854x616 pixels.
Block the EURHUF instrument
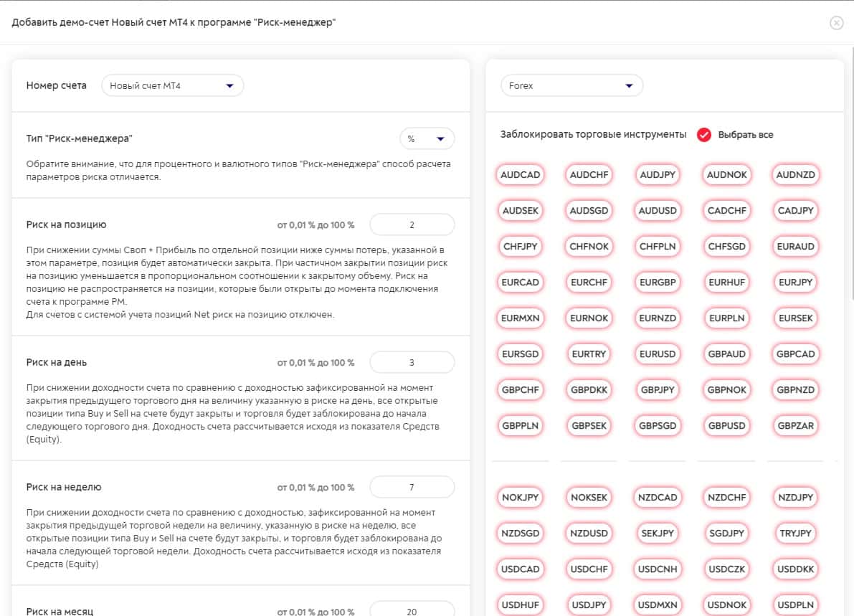click(726, 283)
